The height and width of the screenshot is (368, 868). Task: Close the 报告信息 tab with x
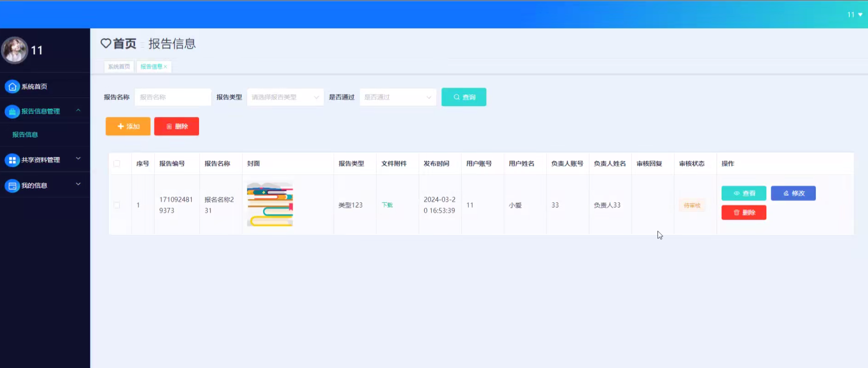click(165, 67)
